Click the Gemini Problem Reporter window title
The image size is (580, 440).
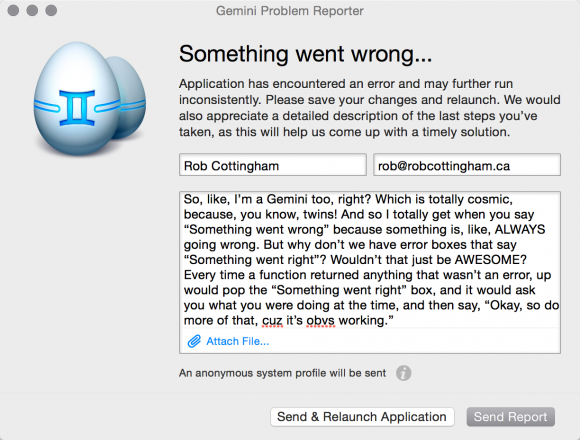pos(290,11)
